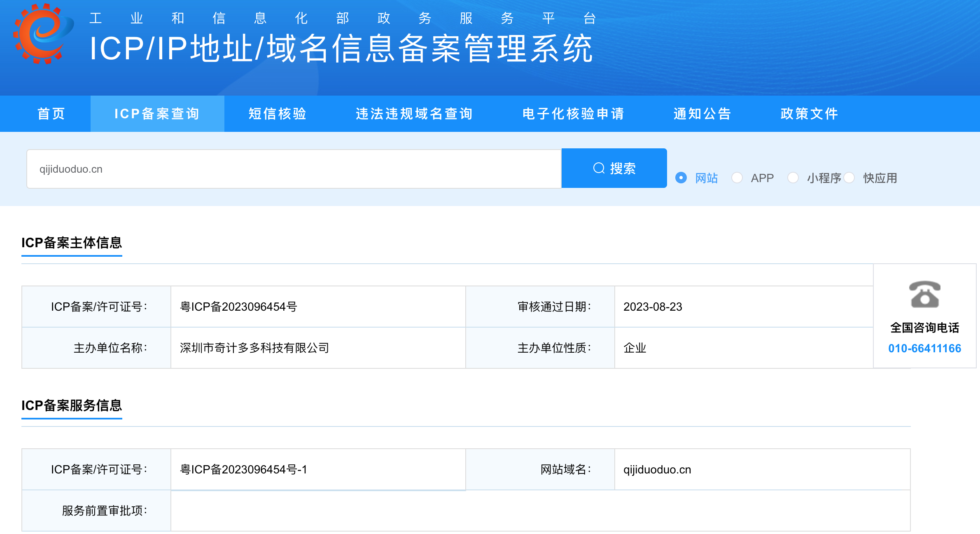
Task: Open the 政策文件 menu item
Action: (809, 114)
